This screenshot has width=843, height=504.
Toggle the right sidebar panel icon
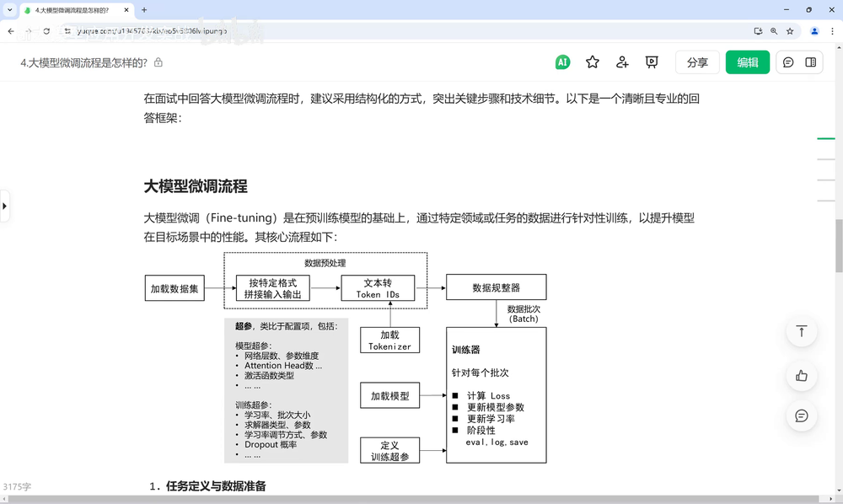(811, 62)
